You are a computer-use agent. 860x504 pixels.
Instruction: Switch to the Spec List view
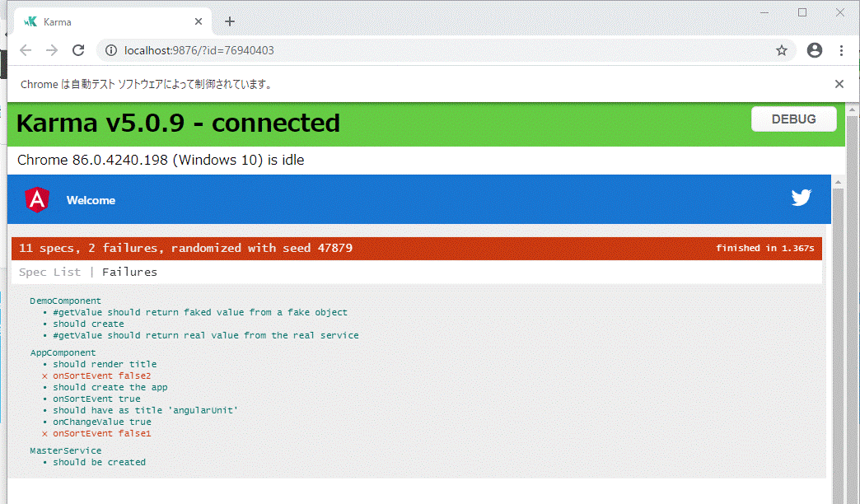pyautogui.click(x=50, y=272)
